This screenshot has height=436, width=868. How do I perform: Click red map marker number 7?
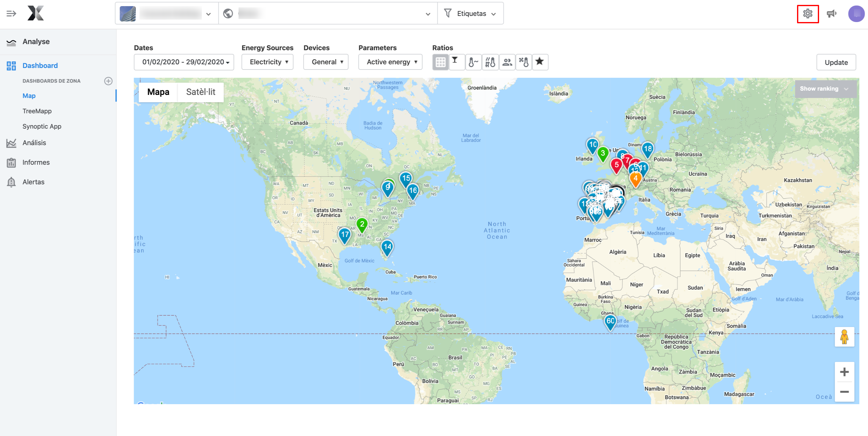[x=627, y=161]
